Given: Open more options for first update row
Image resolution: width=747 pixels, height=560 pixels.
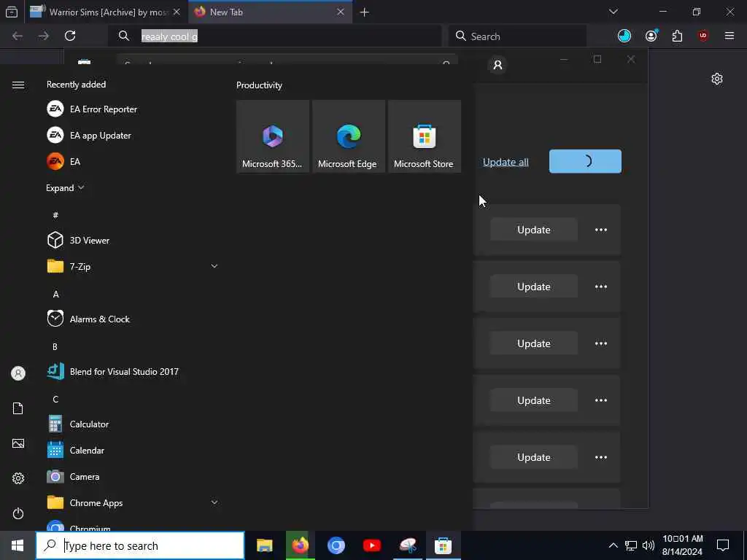Looking at the screenshot, I should 601,230.
